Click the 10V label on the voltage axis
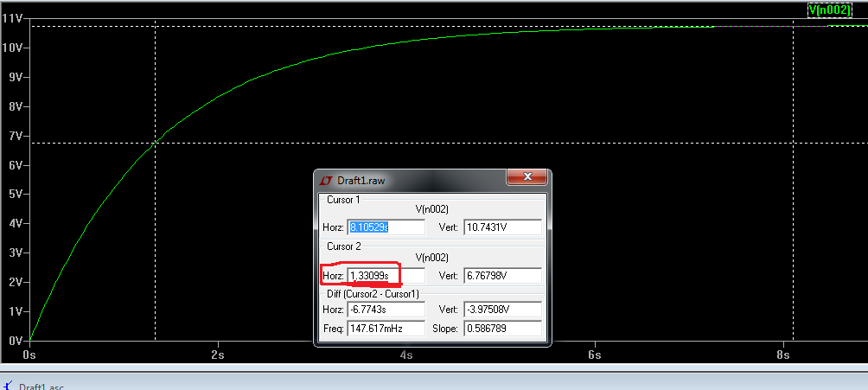 tap(12, 48)
